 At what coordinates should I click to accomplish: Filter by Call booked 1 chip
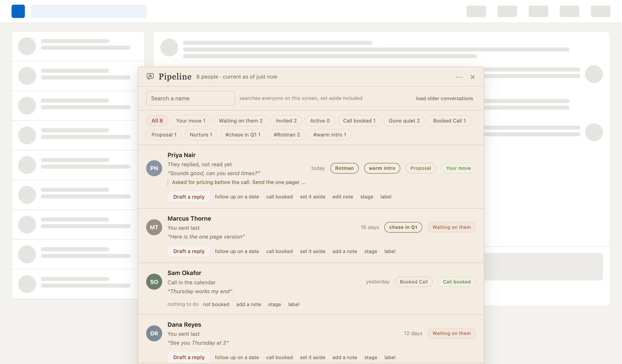click(x=359, y=121)
